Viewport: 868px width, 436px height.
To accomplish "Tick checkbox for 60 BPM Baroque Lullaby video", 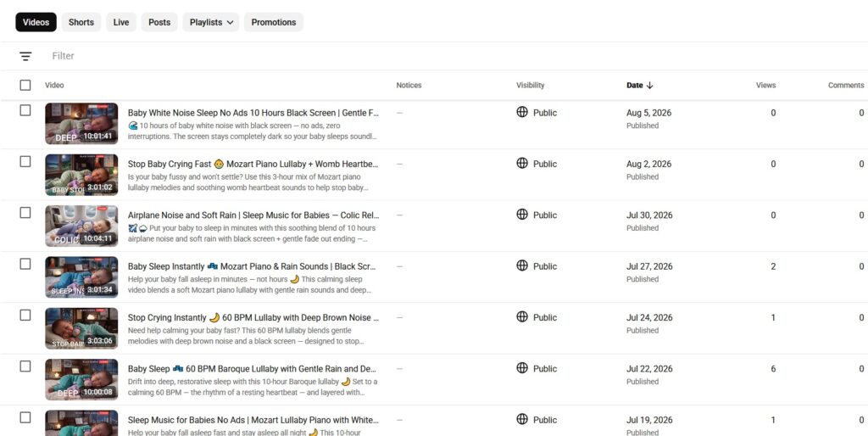I will pyautogui.click(x=25, y=366).
